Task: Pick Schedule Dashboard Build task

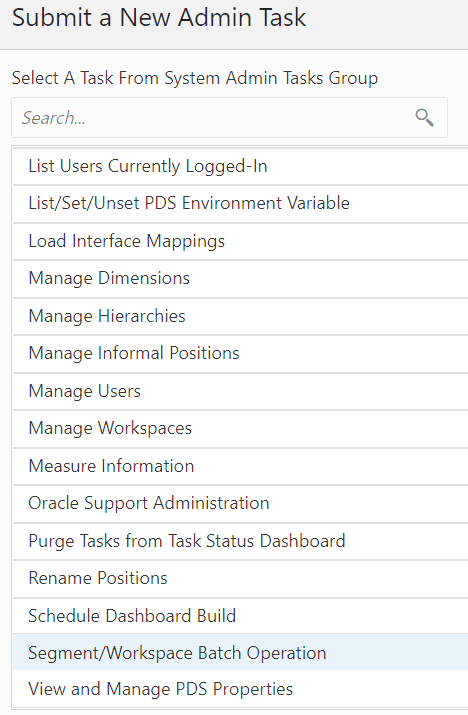Action: click(x=240, y=616)
